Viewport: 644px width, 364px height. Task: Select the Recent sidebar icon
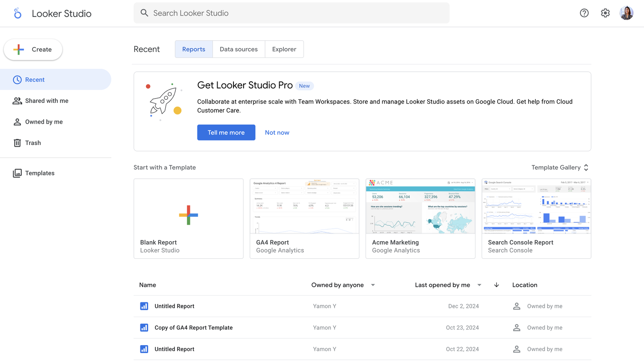(x=17, y=79)
